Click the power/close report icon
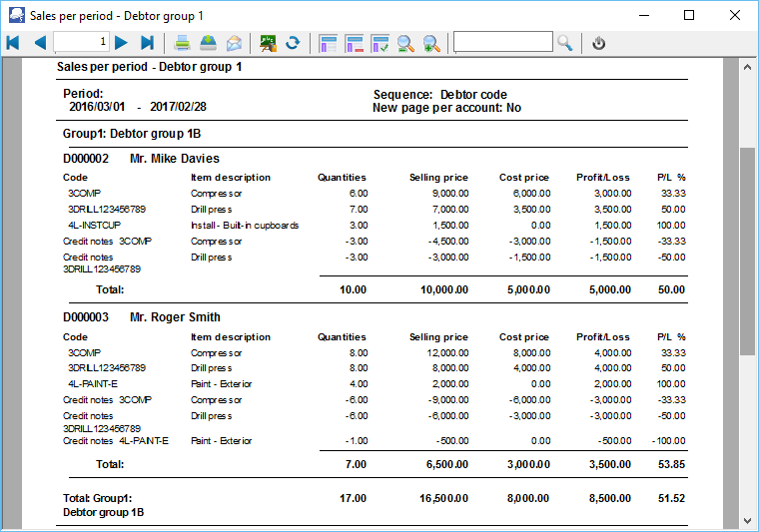 599,43
